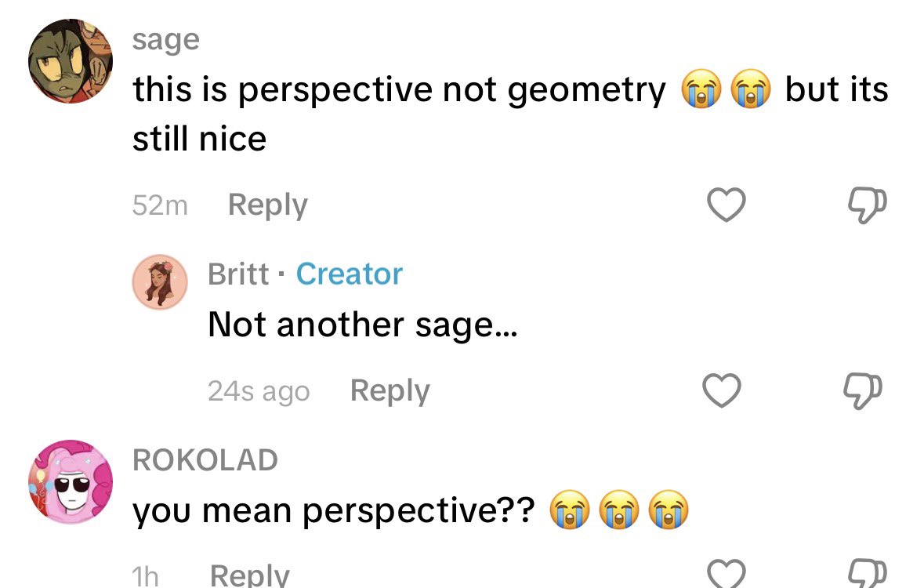Open the username ROKOLAD

205,460
